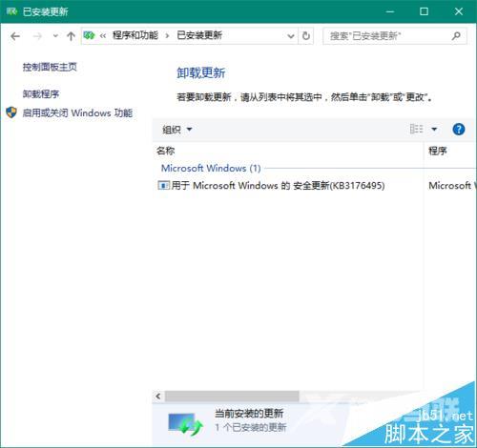The height and width of the screenshot is (448, 477).
Task: Collapse the Microsoft Windows (1) group
Action: pos(211,168)
